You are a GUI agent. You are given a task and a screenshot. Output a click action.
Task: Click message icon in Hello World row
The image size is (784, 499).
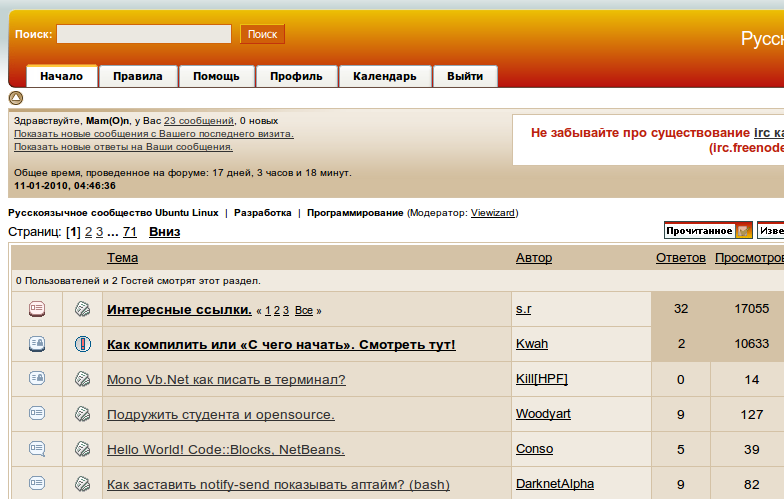[x=82, y=449]
